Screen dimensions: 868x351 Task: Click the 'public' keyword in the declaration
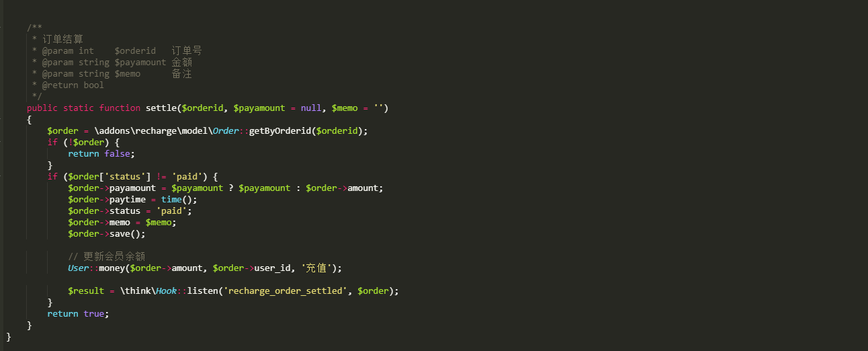42,108
